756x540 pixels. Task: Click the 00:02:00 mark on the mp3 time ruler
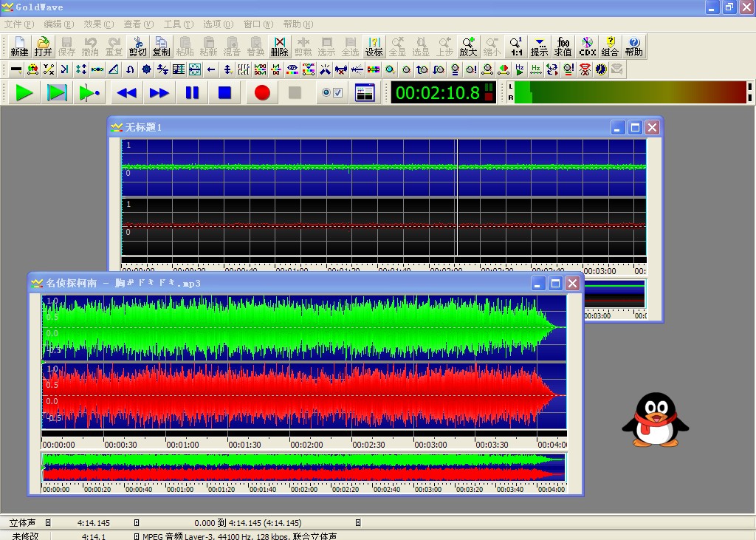click(306, 445)
